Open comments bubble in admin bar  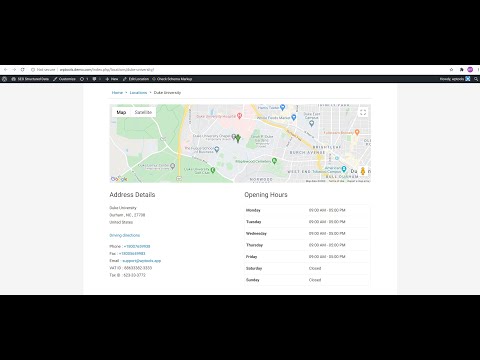pyautogui.click(x=96, y=79)
